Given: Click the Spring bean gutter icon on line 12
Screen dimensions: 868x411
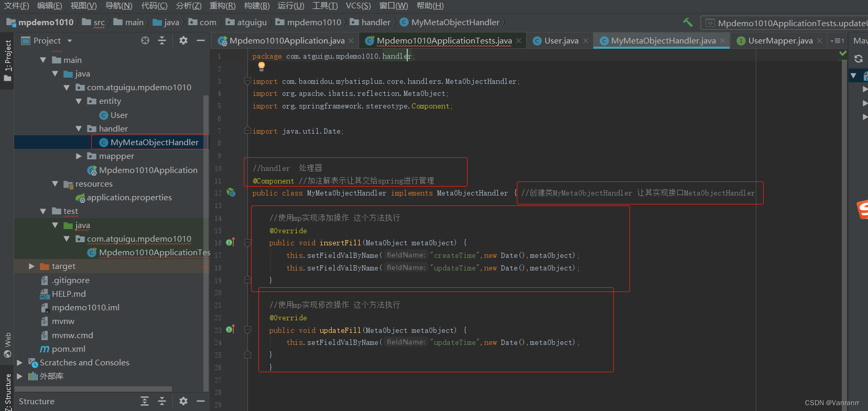Looking at the screenshot, I should [x=231, y=193].
